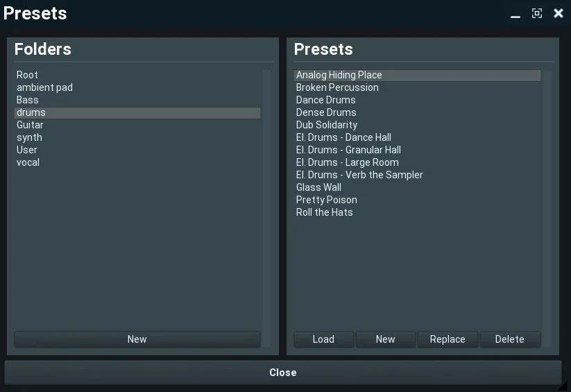This screenshot has width=571, height=392.
Task: Select the Bass folder
Action: pos(28,100)
